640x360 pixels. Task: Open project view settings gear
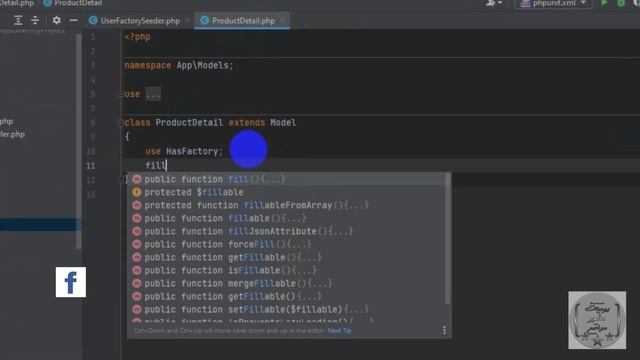pyautogui.click(x=56, y=20)
